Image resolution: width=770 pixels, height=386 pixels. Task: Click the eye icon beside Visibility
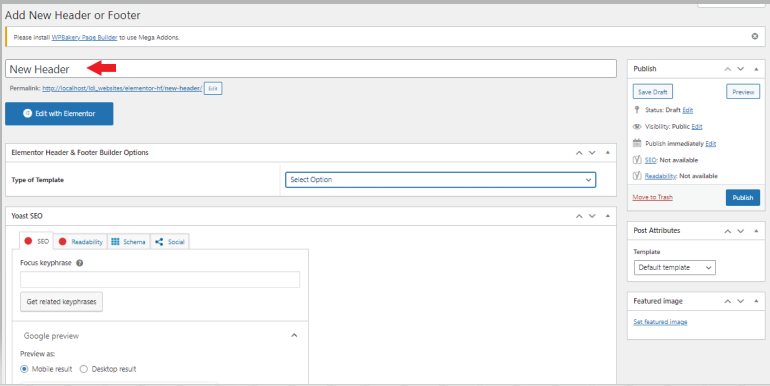pos(637,126)
